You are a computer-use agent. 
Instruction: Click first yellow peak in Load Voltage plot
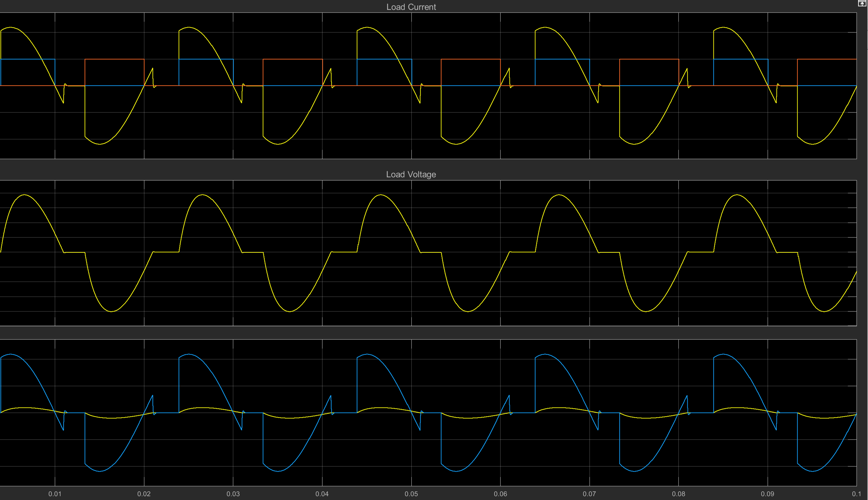tap(24, 195)
